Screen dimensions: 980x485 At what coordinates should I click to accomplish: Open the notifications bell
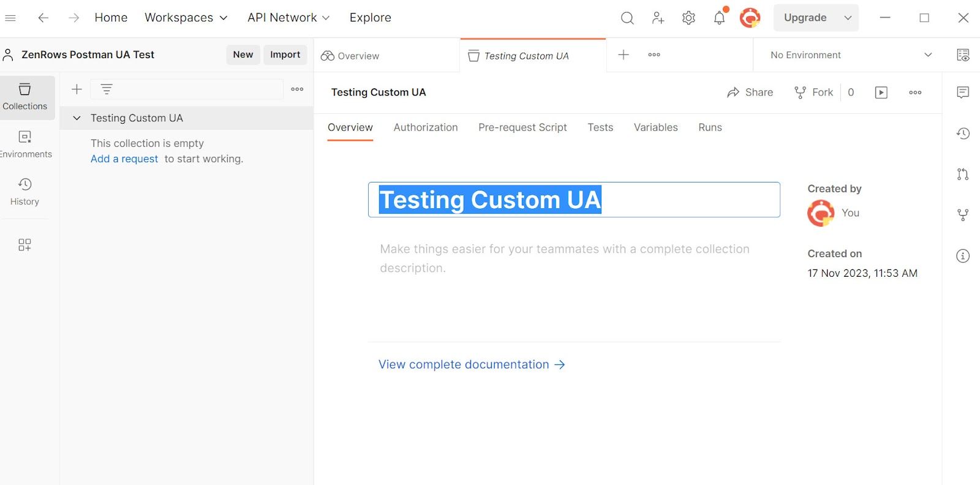(x=720, y=18)
